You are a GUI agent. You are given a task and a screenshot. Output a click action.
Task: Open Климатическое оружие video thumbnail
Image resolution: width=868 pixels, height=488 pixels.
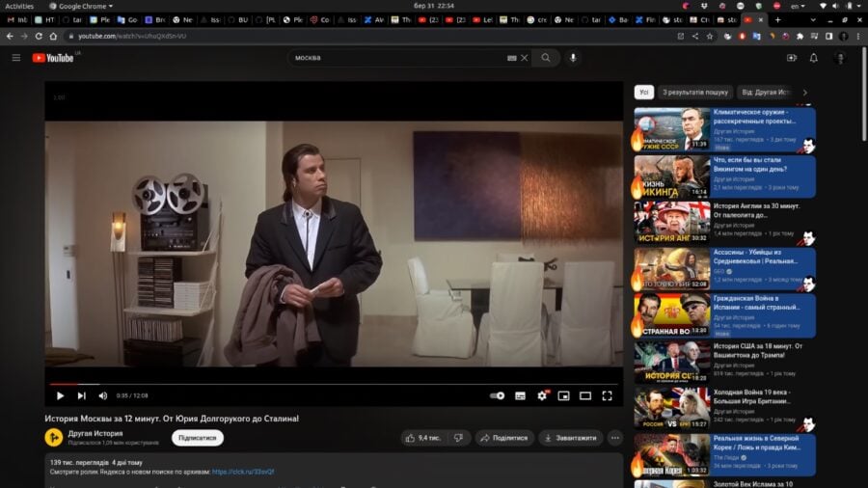click(x=672, y=129)
